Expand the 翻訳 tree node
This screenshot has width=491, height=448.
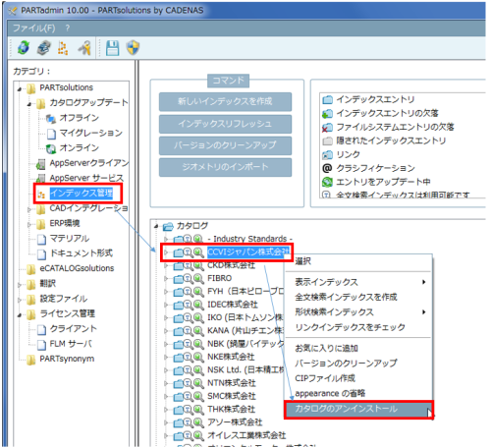click(20, 285)
